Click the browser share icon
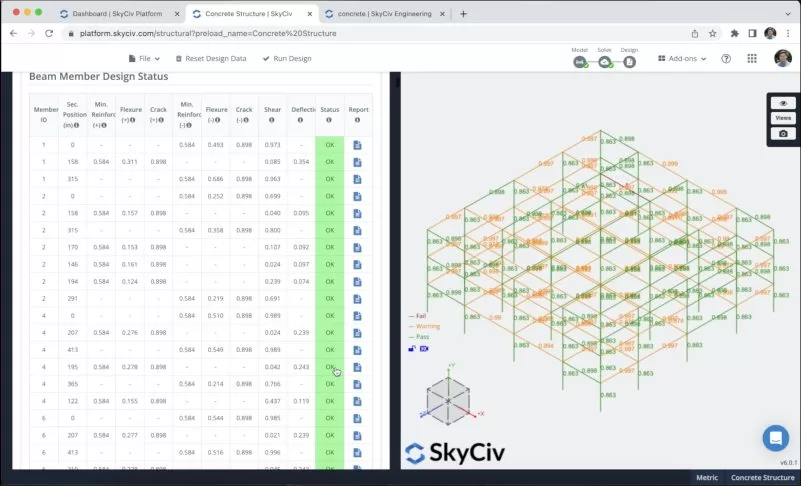 [695, 33]
